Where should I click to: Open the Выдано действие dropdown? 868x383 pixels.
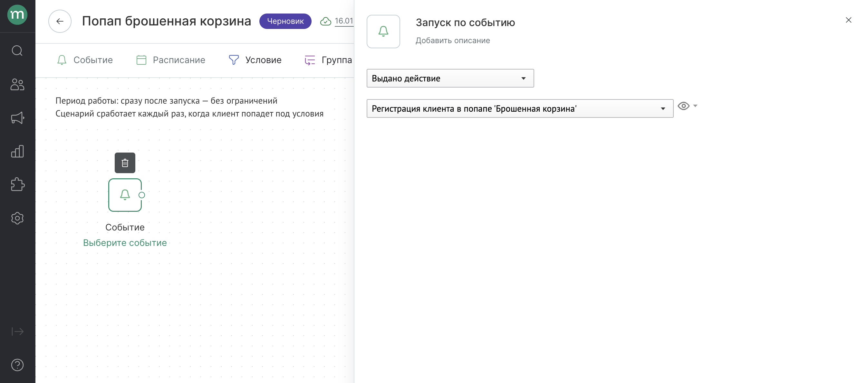450,79
